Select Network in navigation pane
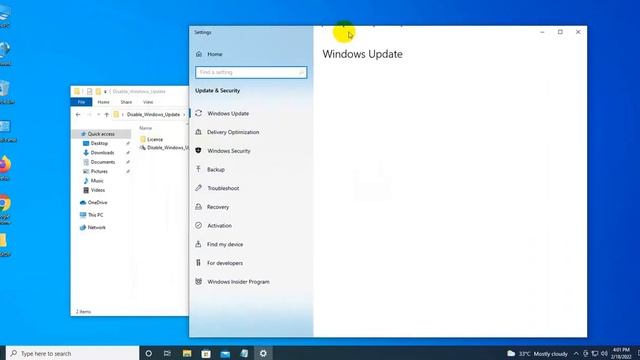 [x=96, y=227]
